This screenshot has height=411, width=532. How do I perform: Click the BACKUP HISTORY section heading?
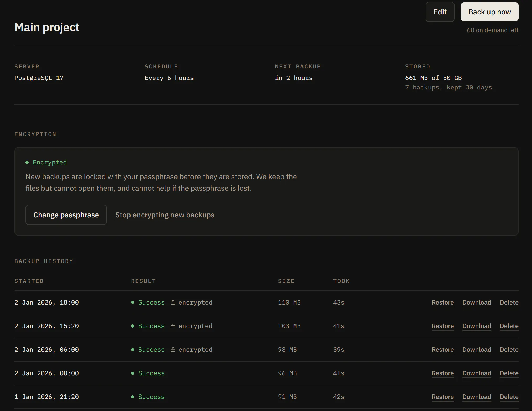pos(44,261)
